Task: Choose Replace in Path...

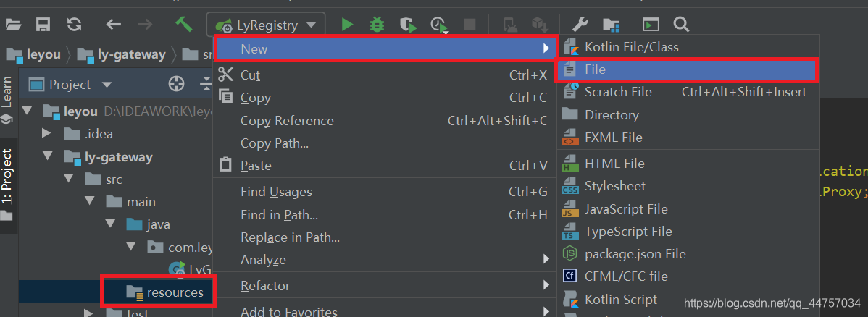Action: coord(384,237)
